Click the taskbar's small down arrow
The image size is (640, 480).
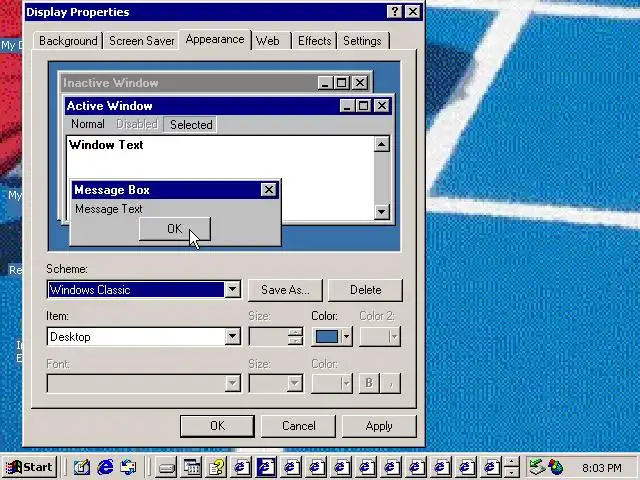pyautogui.click(x=512, y=472)
